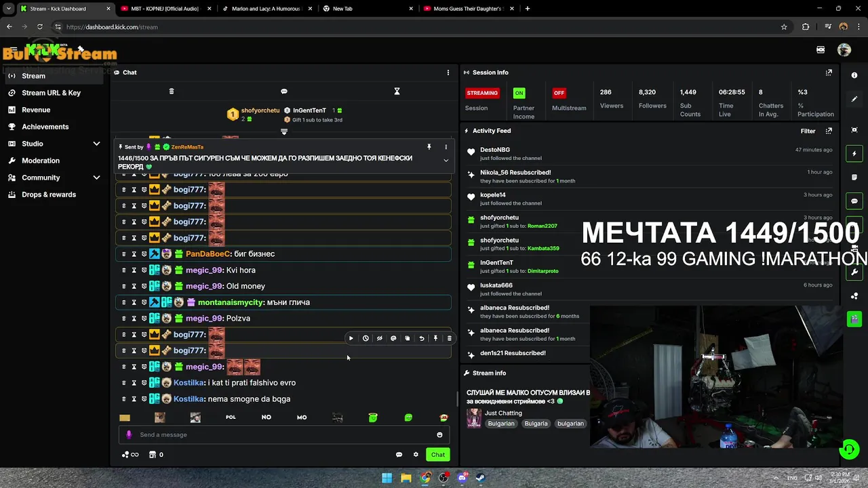Click the Bulgaria stream tag
The height and width of the screenshot is (488, 868).
536,424
